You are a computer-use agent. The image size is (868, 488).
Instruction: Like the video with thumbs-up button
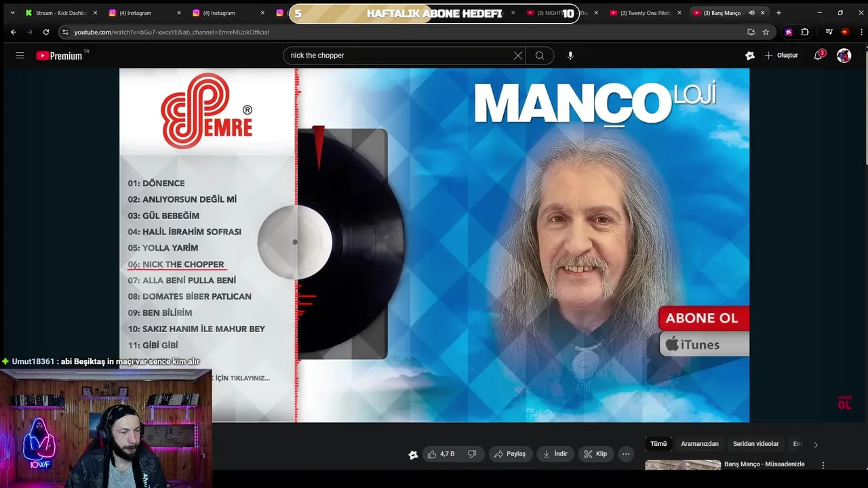440,454
